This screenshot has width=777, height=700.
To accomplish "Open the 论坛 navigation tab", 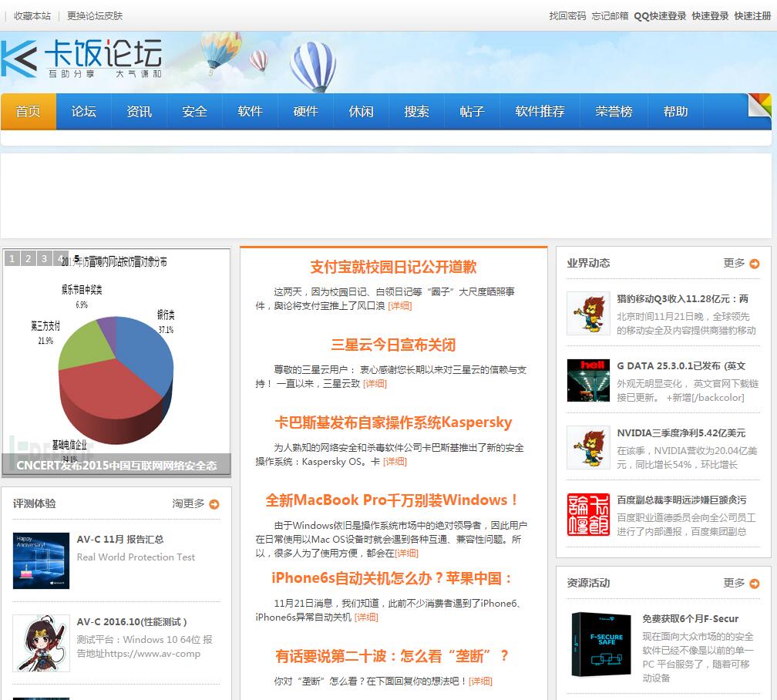I will pos(84,112).
